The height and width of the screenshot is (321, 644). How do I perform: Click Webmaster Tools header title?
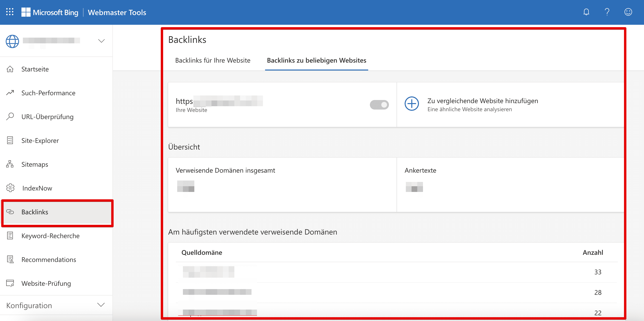click(x=117, y=12)
